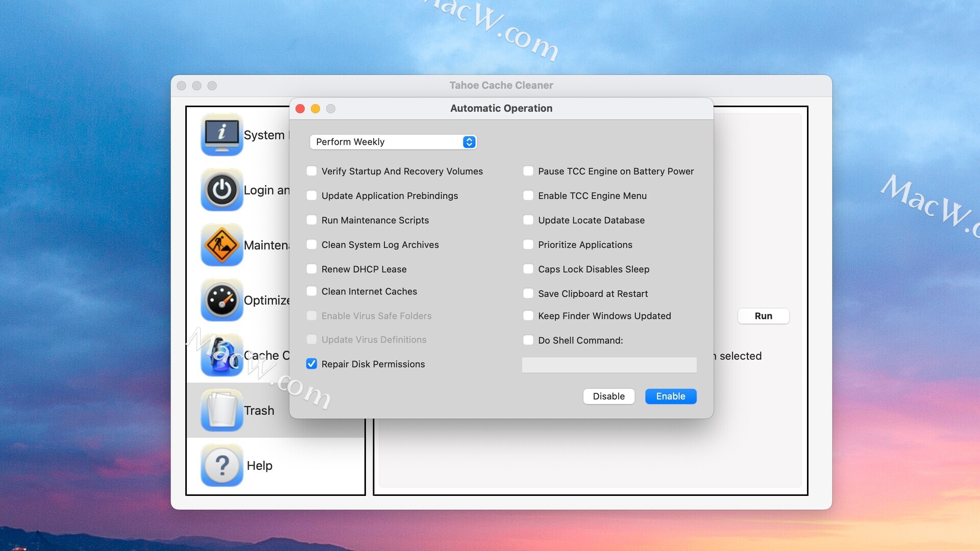Click the Disable button
This screenshot has width=980, height=551.
(608, 396)
